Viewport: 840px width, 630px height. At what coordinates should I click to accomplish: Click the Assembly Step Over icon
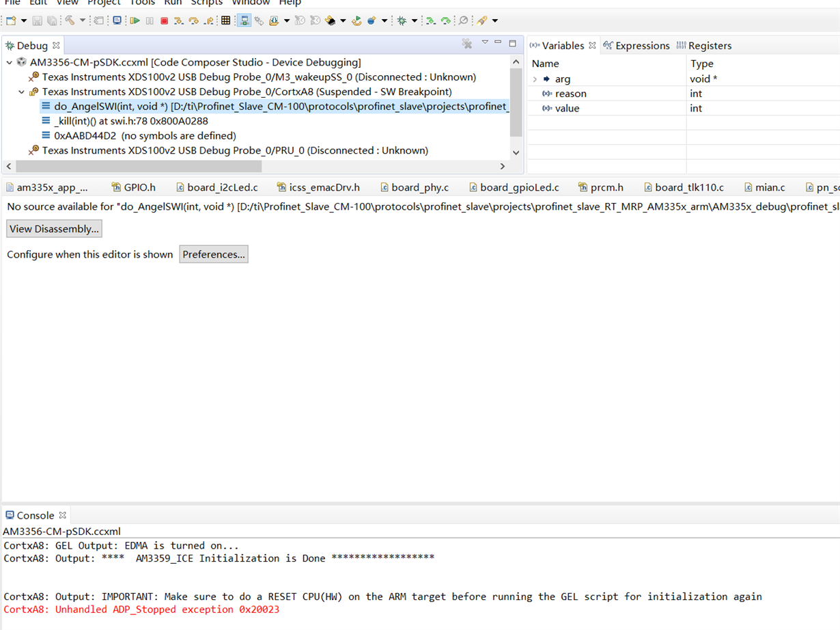point(446,20)
